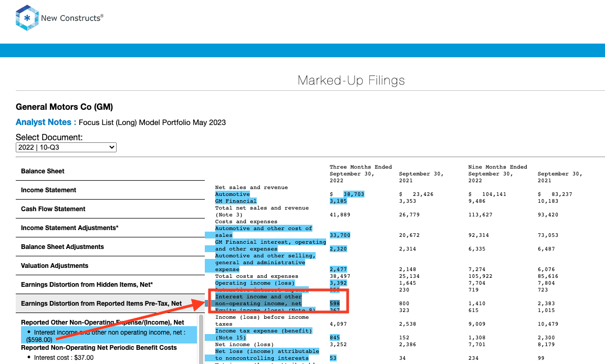The width and height of the screenshot is (605, 364).
Task: Select the Balance Sheet section
Action: pyautogui.click(x=110, y=171)
